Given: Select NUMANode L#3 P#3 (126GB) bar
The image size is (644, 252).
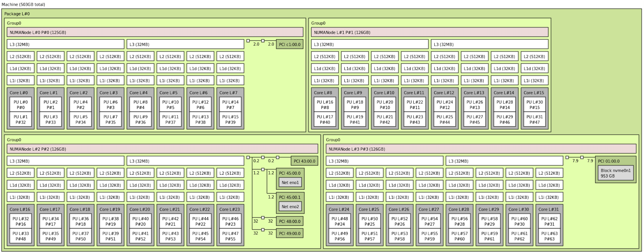Looking at the screenshot, I should (481, 149).
